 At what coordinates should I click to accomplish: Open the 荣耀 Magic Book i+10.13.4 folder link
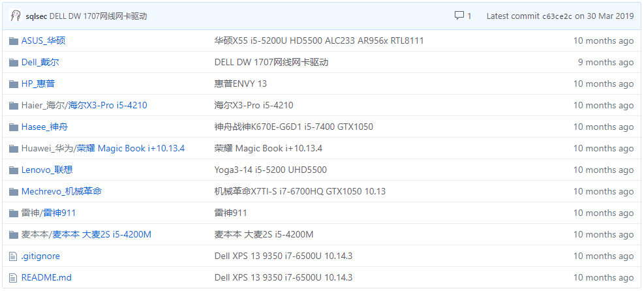pos(130,148)
